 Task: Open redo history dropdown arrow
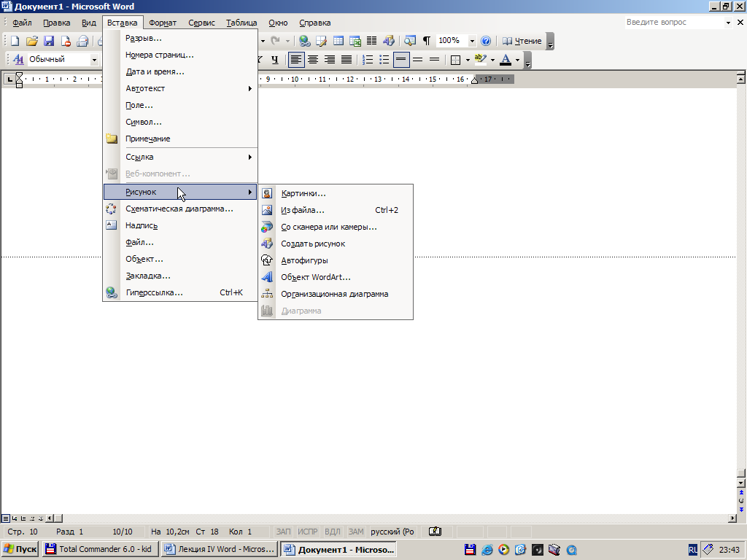[x=287, y=41]
